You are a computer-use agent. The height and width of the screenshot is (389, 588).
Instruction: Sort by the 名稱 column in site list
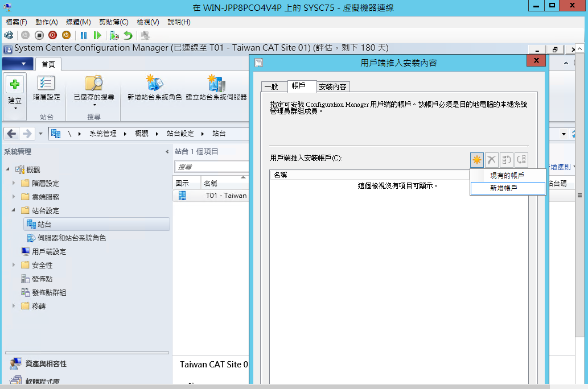coord(225,183)
